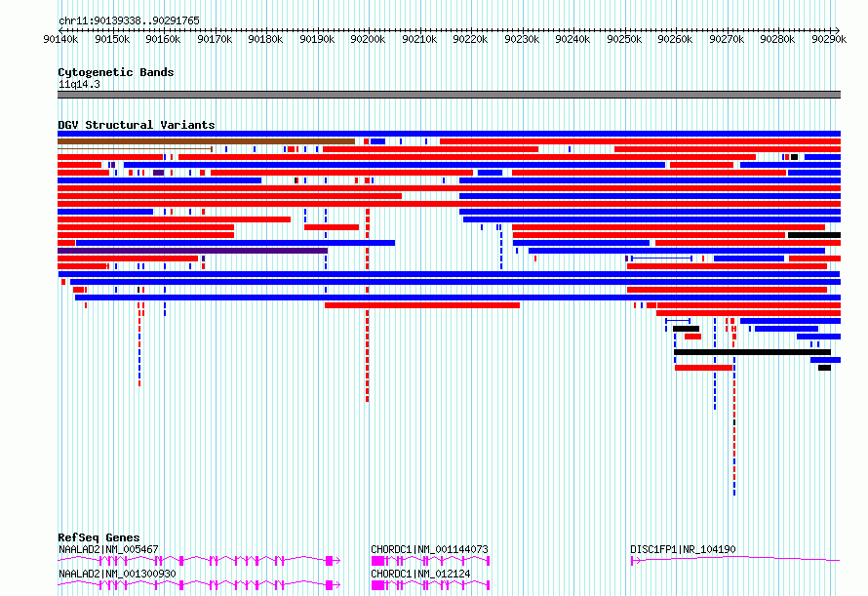Image resolution: width=868 pixels, height=596 pixels.
Task: Select the 90260k ruler tick label
Action: 675,39
